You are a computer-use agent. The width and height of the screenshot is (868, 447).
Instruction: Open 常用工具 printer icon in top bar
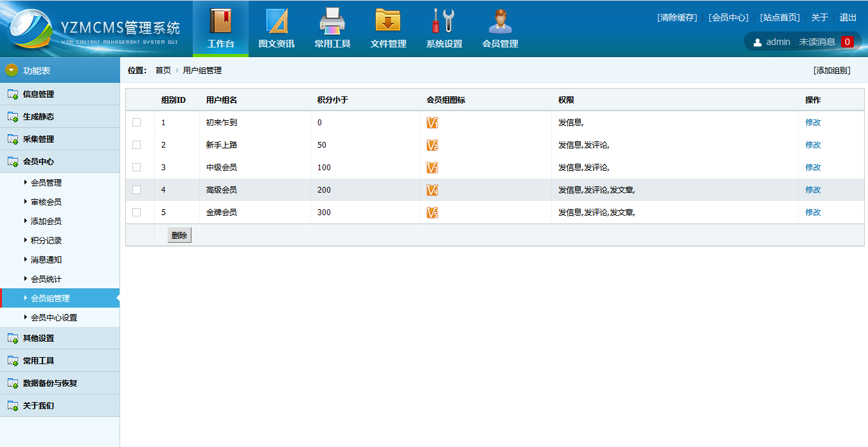[332, 21]
